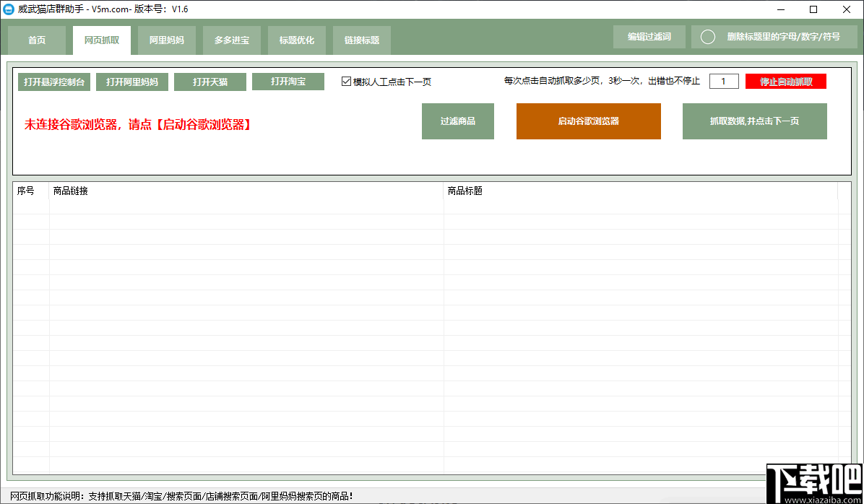Click 打开悬浮控制台 button
The width and height of the screenshot is (864, 504).
point(54,82)
